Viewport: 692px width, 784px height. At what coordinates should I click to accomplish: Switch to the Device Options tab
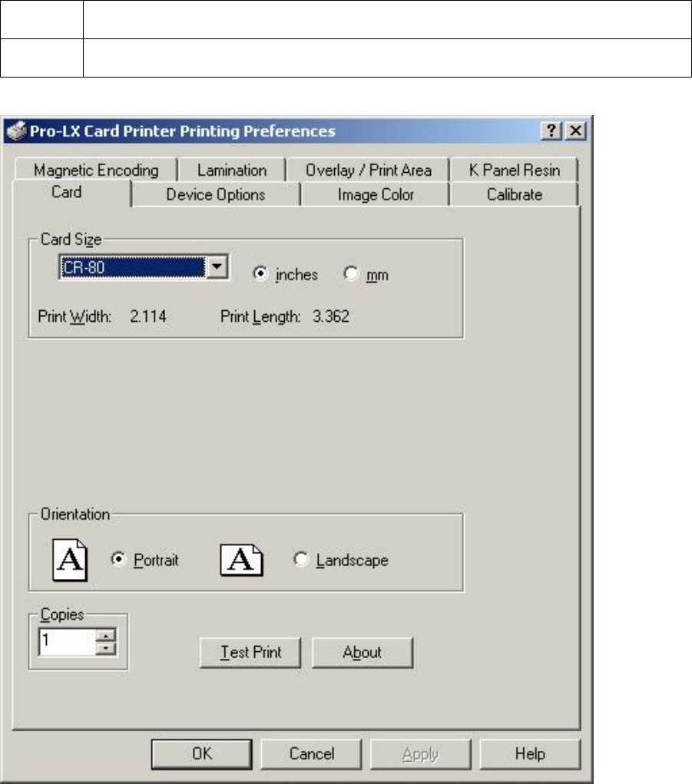(x=216, y=194)
